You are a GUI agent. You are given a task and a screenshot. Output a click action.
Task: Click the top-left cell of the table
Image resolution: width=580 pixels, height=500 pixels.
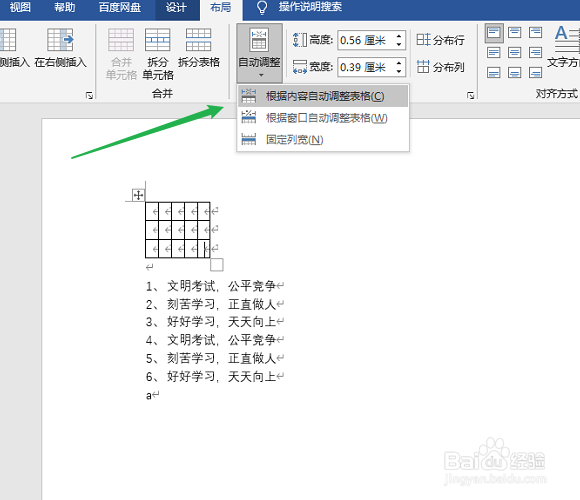[x=152, y=211]
